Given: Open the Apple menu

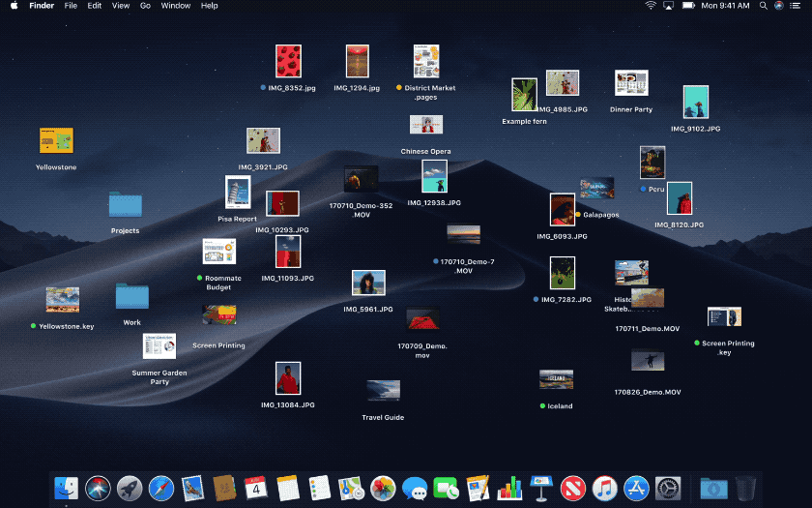Looking at the screenshot, I should tap(14, 6).
